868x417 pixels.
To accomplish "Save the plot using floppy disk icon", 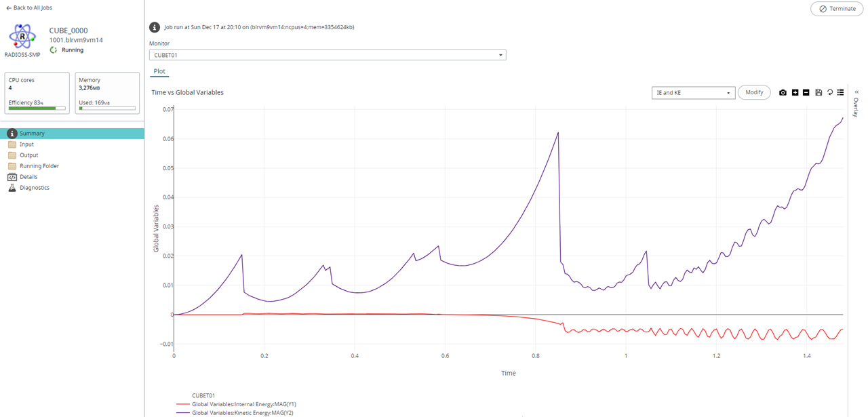I will (x=818, y=92).
